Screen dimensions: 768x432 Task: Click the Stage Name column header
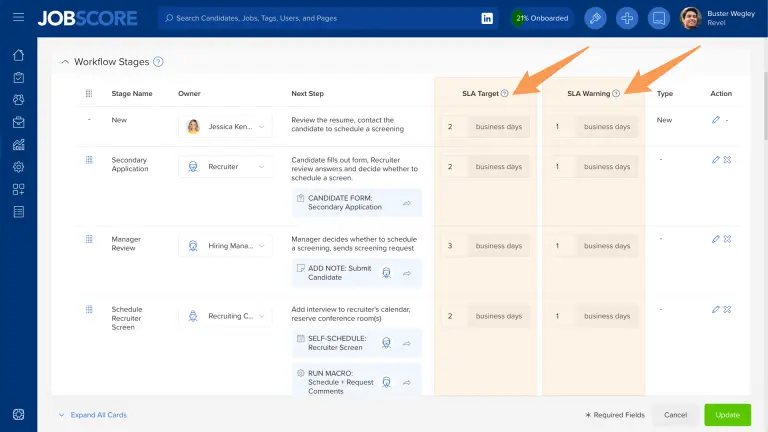(x=132, y=94)
